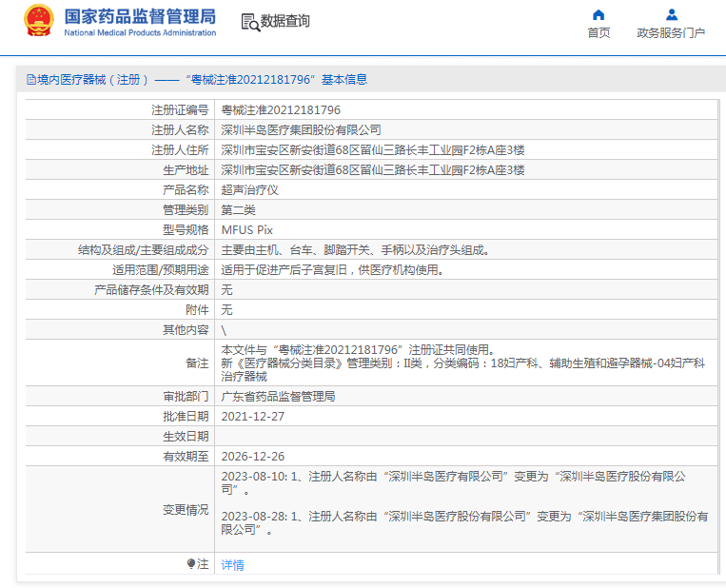
Task: Click the document icon before 境内医疗器械
Action: 31,80
